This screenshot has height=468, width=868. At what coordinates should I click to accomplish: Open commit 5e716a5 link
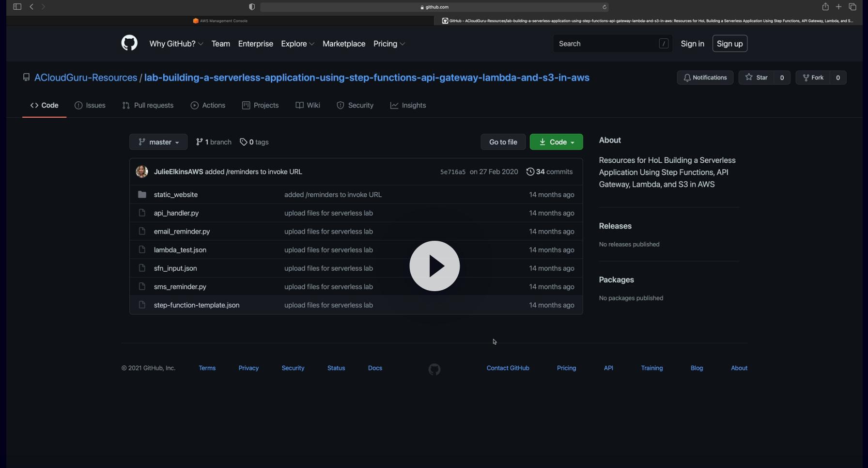(453, 172)
